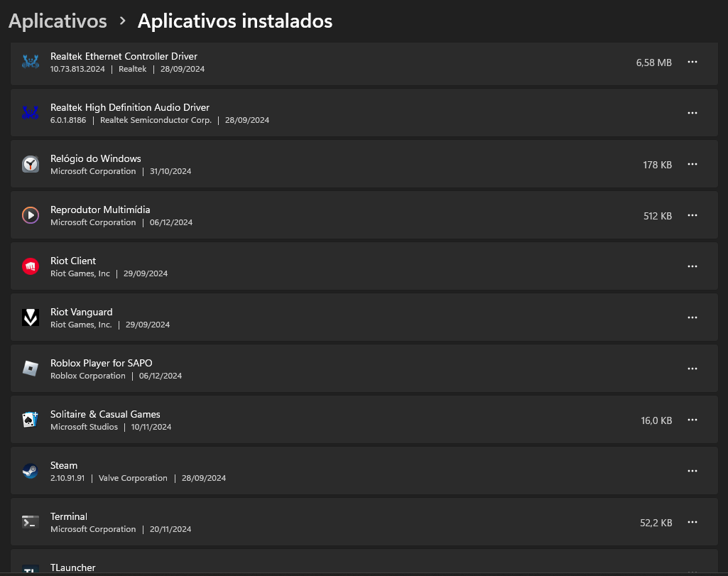Click the breadcrumb chevron after Aplicativos
This screenshot has width=728, height=576.
point(123,21)
